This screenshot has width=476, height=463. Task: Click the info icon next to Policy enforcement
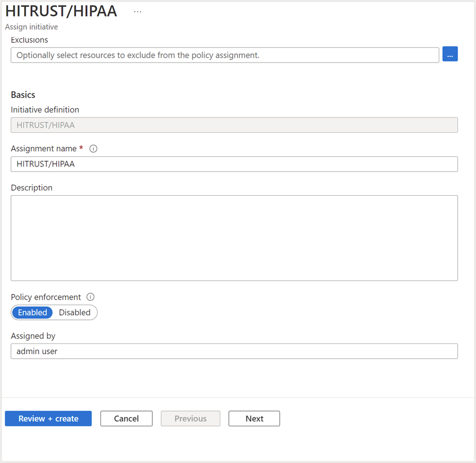point(90,297)
